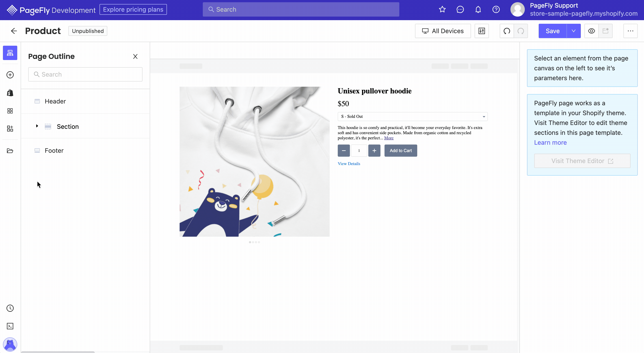Preview the page with the eye icon
The image size is (644, 353).
pos(592,31)
